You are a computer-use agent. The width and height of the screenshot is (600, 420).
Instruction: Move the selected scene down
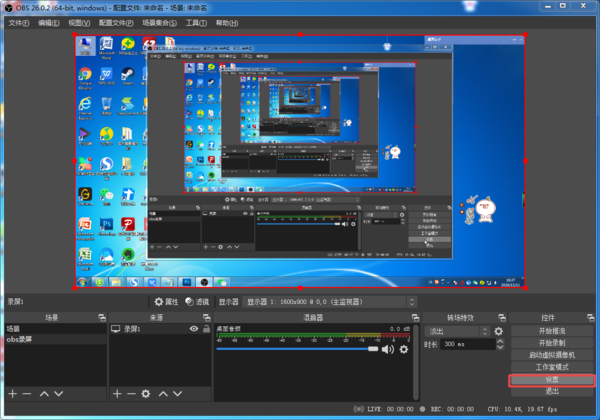(58, 394)
